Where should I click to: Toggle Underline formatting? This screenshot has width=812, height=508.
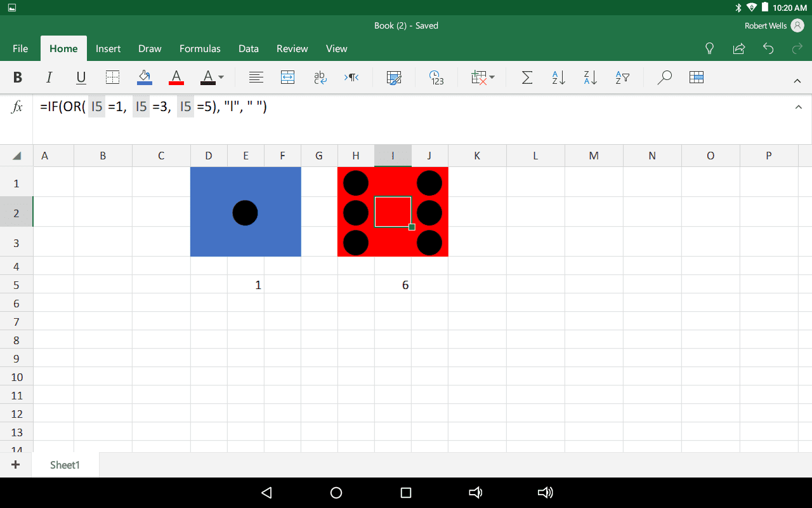pyautogui.click(x=81, y=77)
